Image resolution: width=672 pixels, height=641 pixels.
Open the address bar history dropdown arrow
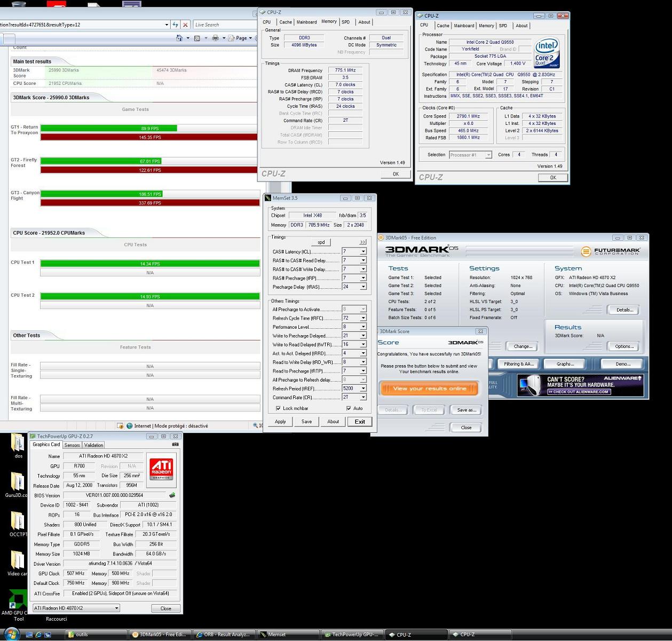167,25
